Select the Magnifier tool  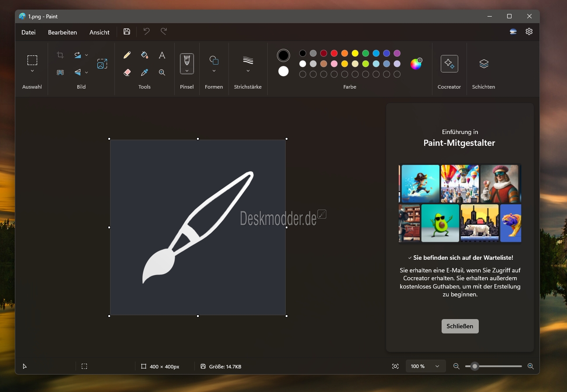[x=162, y=72]
